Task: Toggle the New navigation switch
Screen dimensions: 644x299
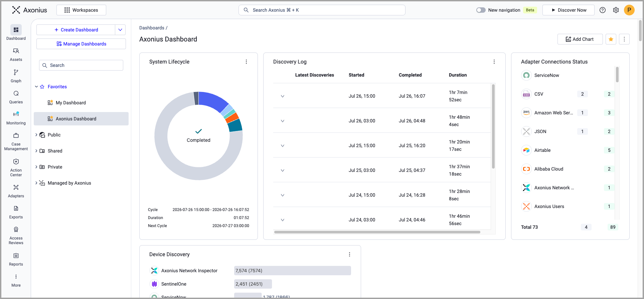Action: coord(481,10)
